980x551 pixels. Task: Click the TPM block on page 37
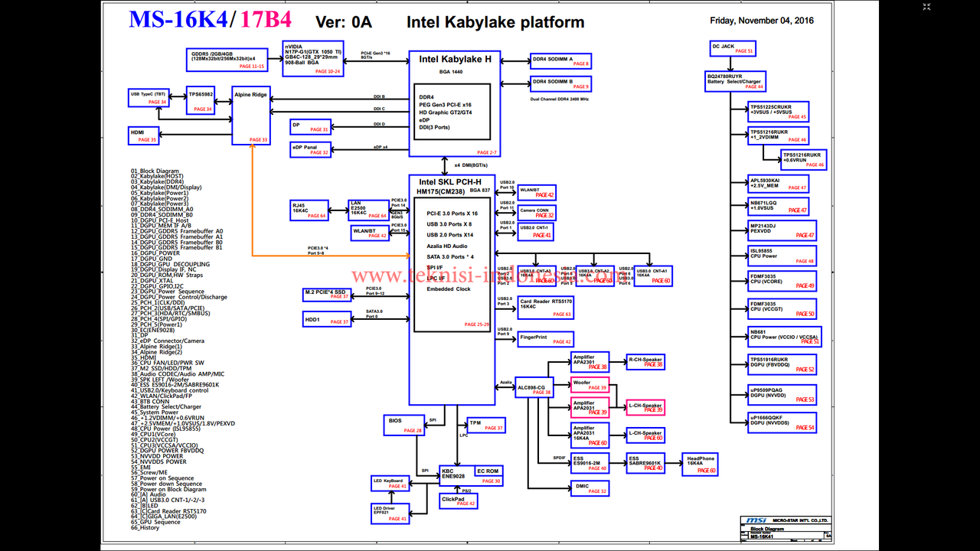click(486, 425)
